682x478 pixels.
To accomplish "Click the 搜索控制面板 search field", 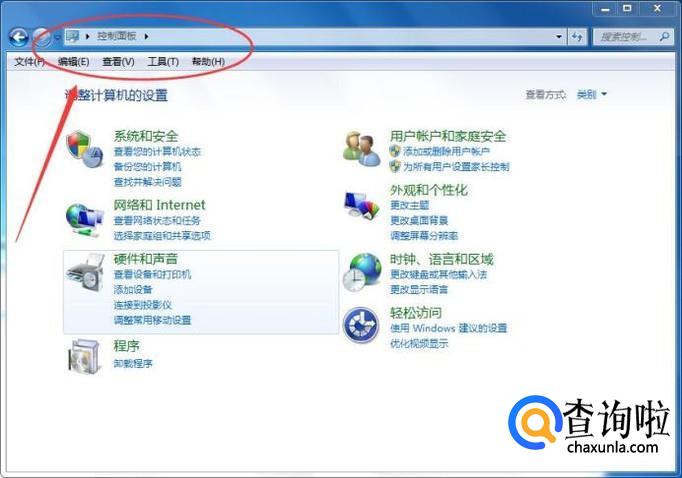I will 632,37.
